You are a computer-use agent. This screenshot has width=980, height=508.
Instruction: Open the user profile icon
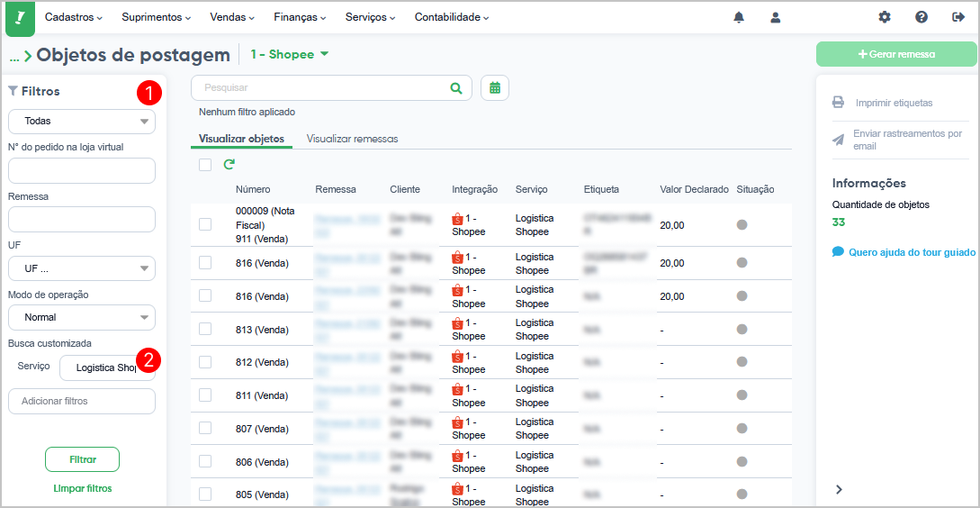[x=776, y=17]
